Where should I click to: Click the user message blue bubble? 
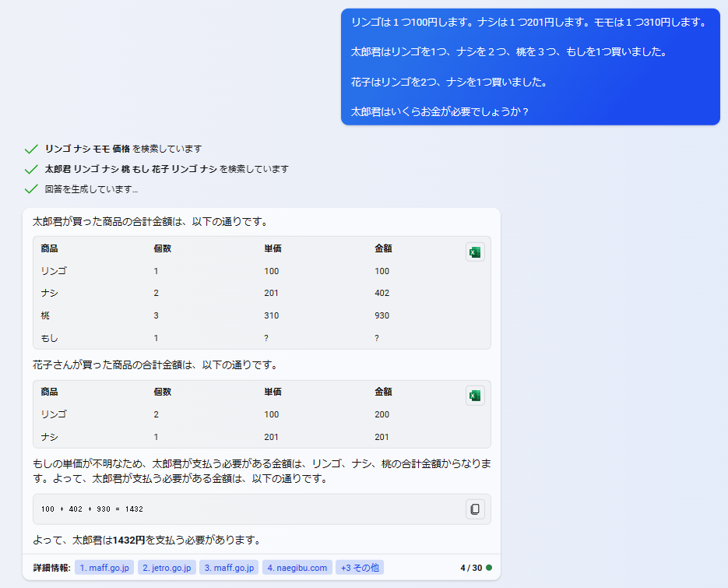(530, 67)
